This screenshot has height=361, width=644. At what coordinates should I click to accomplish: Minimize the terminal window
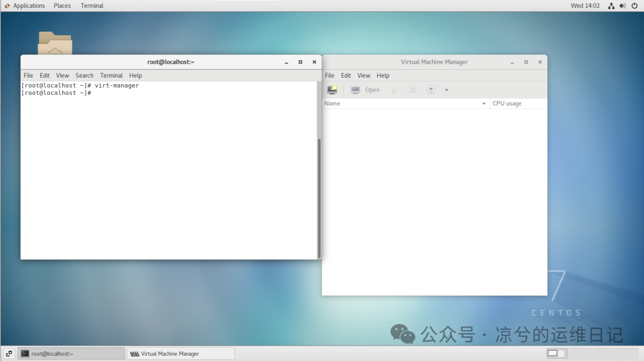[286, 62]
